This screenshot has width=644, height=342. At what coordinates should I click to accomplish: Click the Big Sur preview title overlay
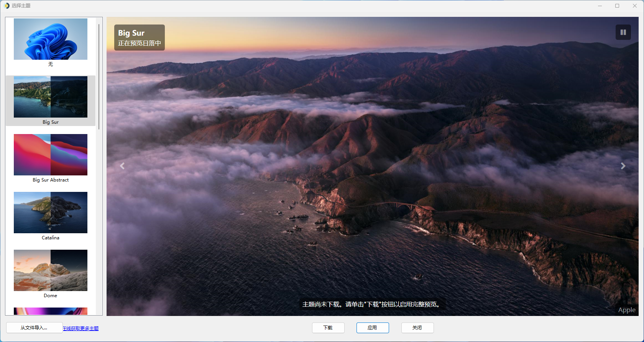131,33
